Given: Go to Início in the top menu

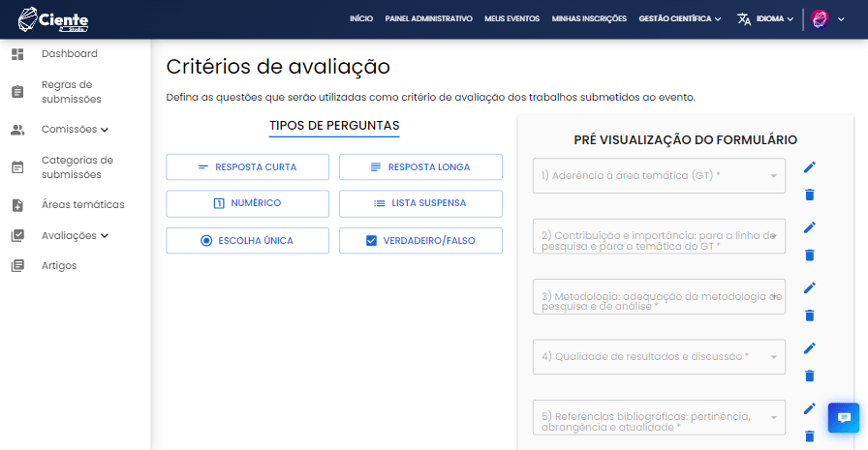Looking at the screenshot, I should click(x=361, y=18).
